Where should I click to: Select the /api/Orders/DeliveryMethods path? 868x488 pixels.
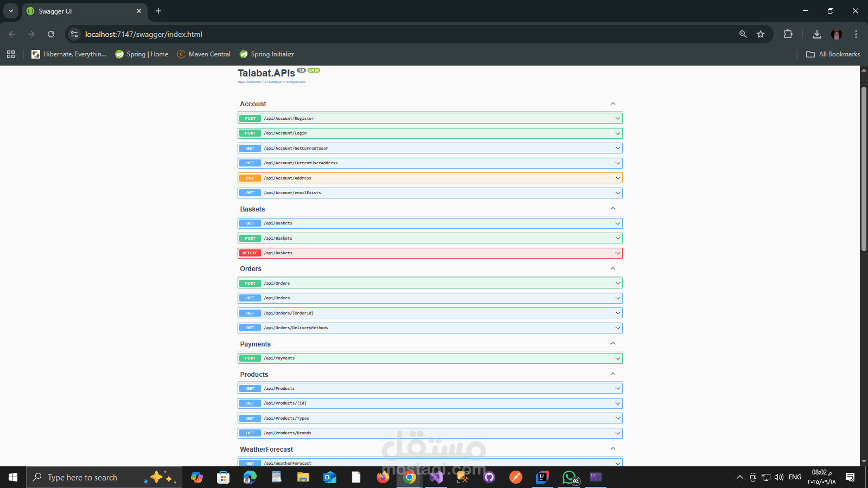(x=296, y=328)
